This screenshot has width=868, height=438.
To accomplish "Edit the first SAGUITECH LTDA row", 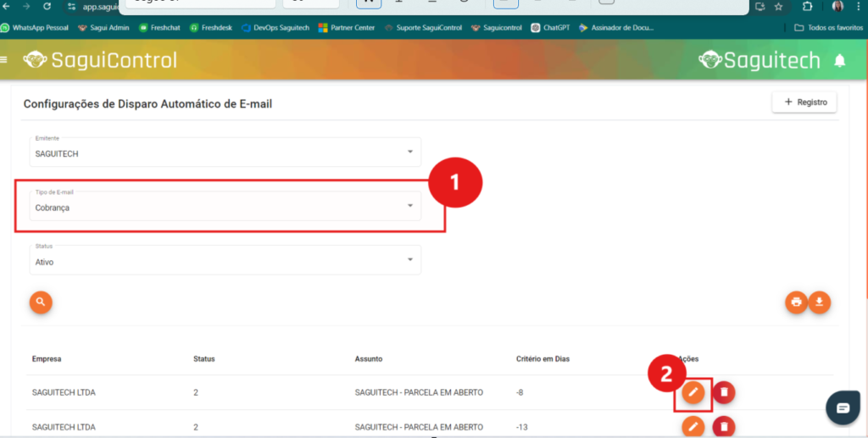I will (x=693, y=392).
